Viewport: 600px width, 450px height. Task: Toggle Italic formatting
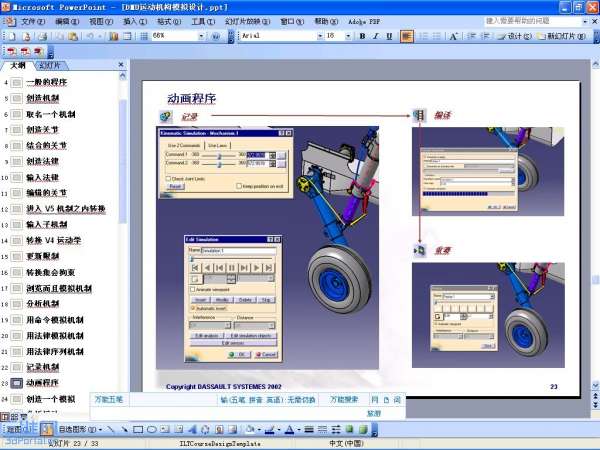pyautogui.click(x=376, y=36)
